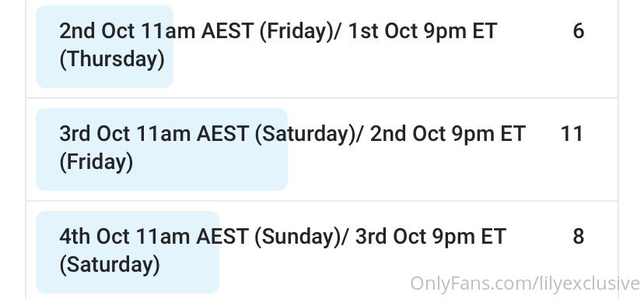Open the OnlyFans.com/lilyexclusive watermark link

525,283
